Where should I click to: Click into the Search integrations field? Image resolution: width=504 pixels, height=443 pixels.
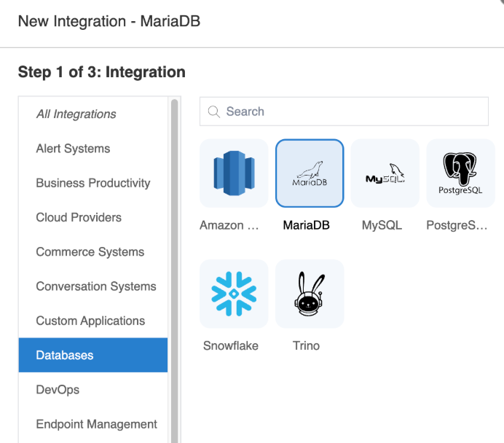pos(344,111)
